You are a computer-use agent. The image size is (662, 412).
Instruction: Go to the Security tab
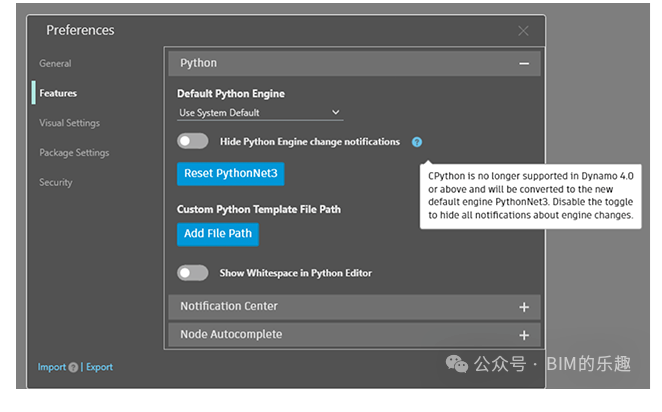(x=56, y=182)
